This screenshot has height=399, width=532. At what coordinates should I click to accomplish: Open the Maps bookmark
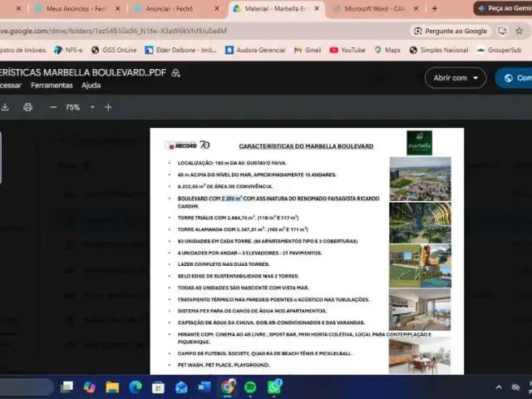(x=387, y=50)
